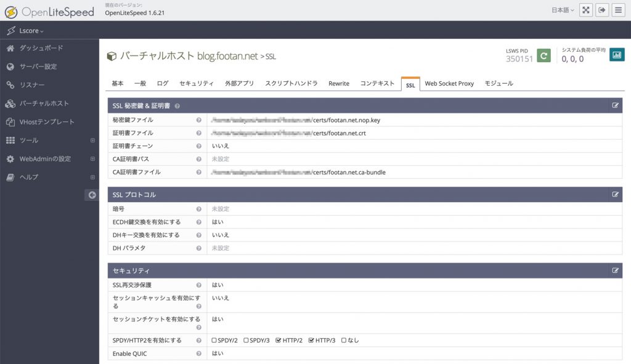Viewport: 631px width, 364px height.
Task: Open the 日本語 language dropdown
Action: pos(563,10)
